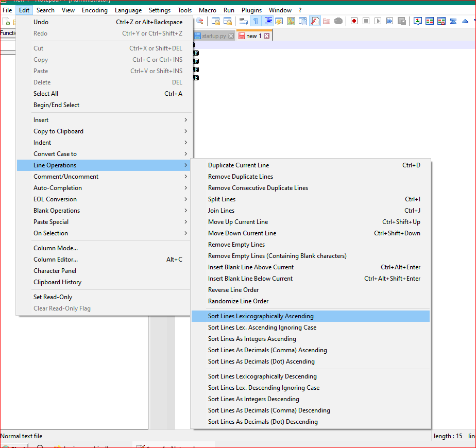Expand the Insert submenu arrow
This screenshot has height=448, width=476.
(186, 120)
